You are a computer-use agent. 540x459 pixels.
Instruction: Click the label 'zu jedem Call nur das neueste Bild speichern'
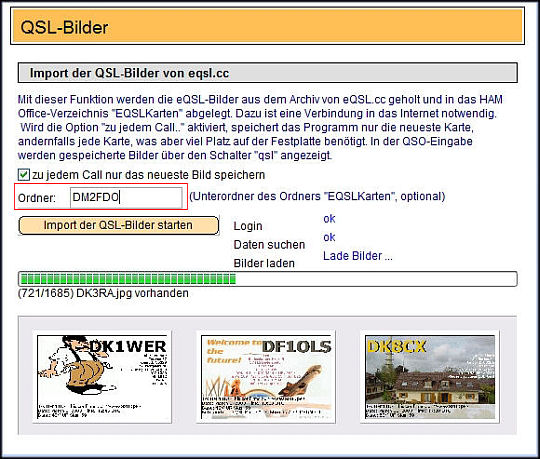tap(148, 175)
